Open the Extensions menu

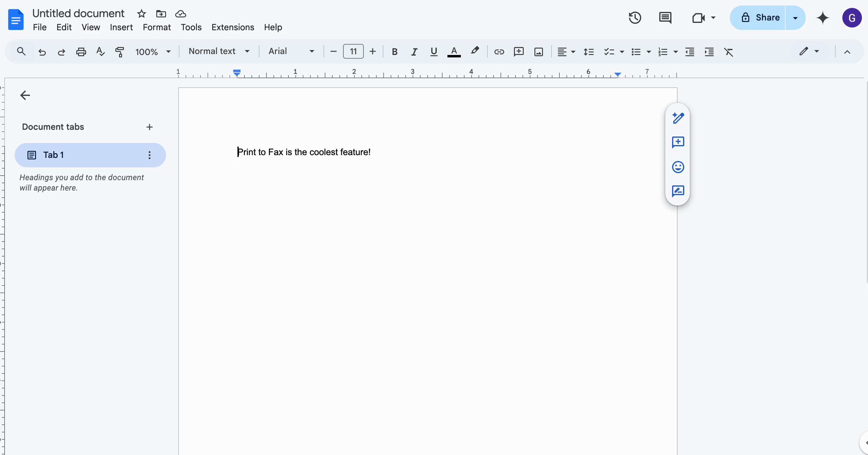(233, 27)
